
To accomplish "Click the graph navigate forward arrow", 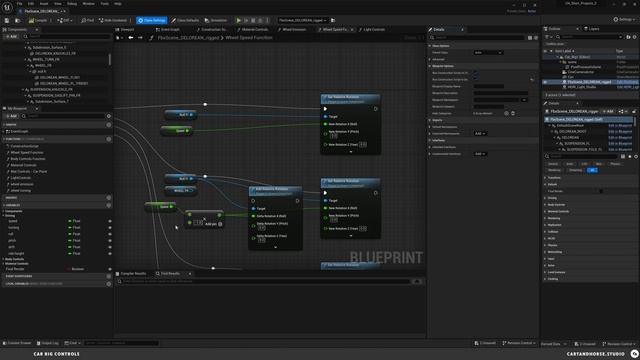I will tap(140, 38).
